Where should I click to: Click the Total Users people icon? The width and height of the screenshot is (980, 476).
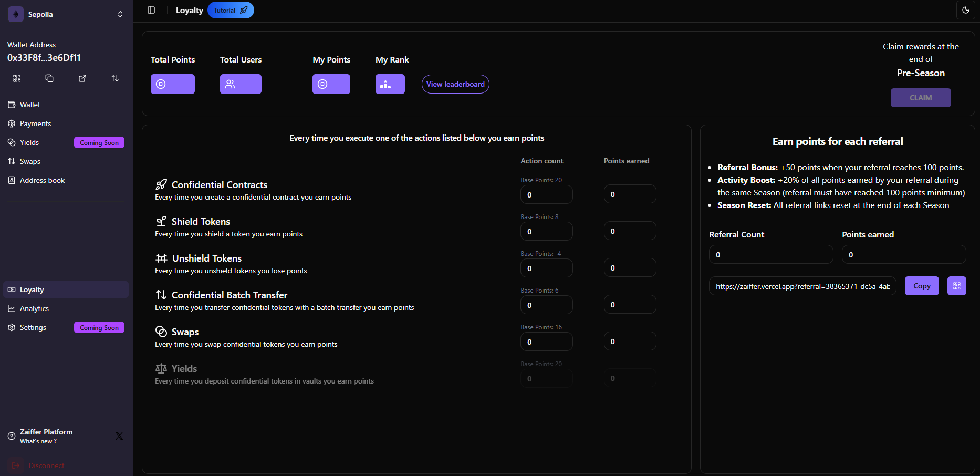pyautogui.click(x=230, y=84)
